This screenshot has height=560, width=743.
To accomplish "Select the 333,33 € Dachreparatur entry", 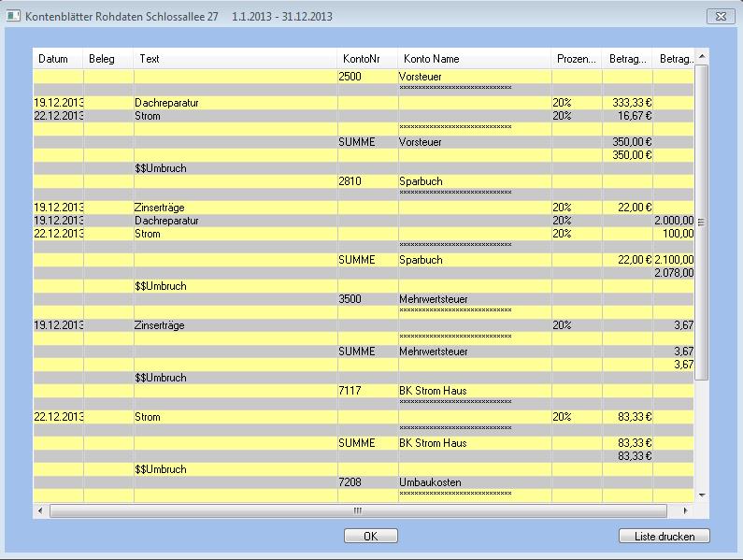I will click(x=626, y=103).
